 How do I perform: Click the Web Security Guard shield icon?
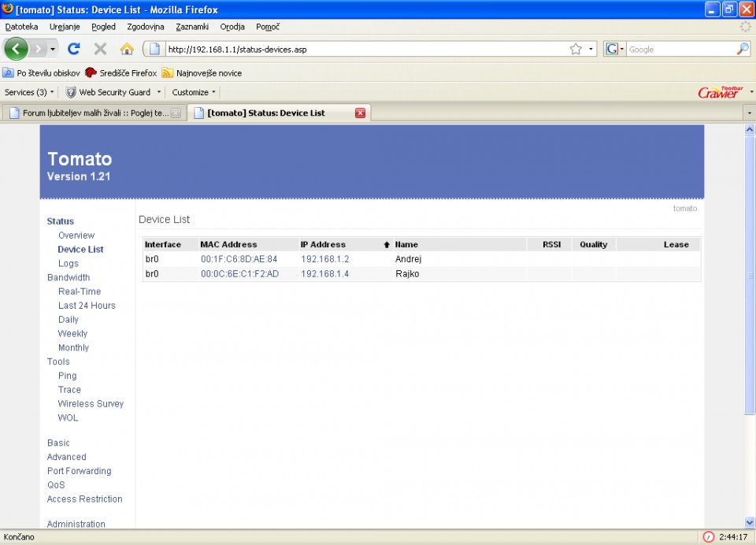coord(71,92)
